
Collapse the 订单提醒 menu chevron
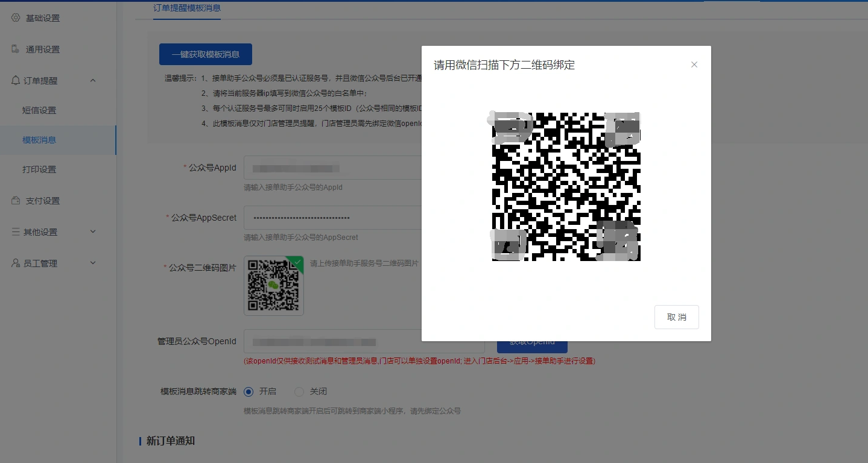tap(93, 80)
